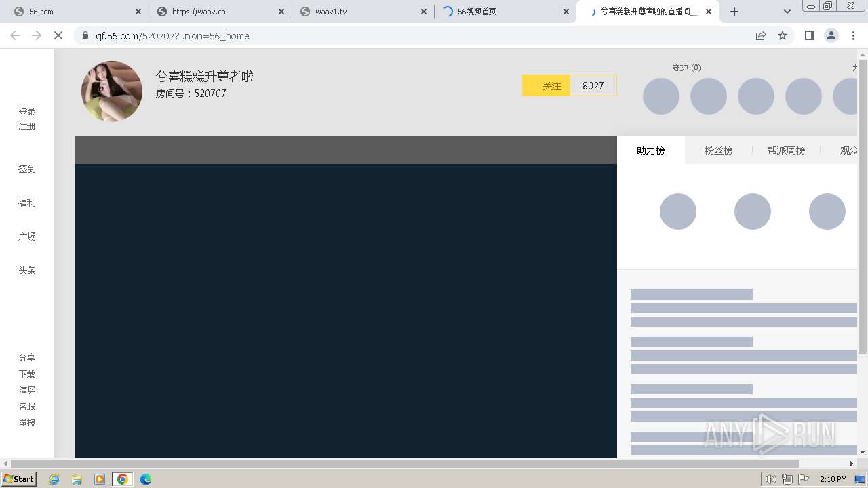The image size is (868, 488).
Task: Click the Action Center flag tray icon
Action: (x=804, y=479)
